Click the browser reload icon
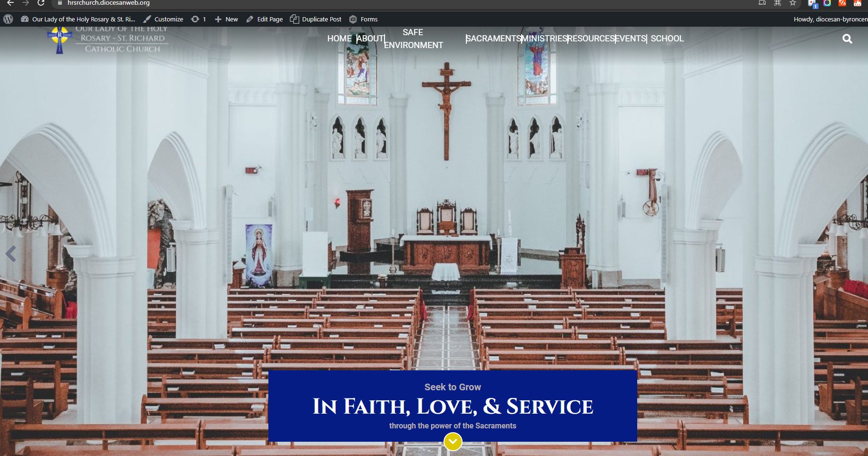The width and height of the screenshot is (868, 456). 41,3
